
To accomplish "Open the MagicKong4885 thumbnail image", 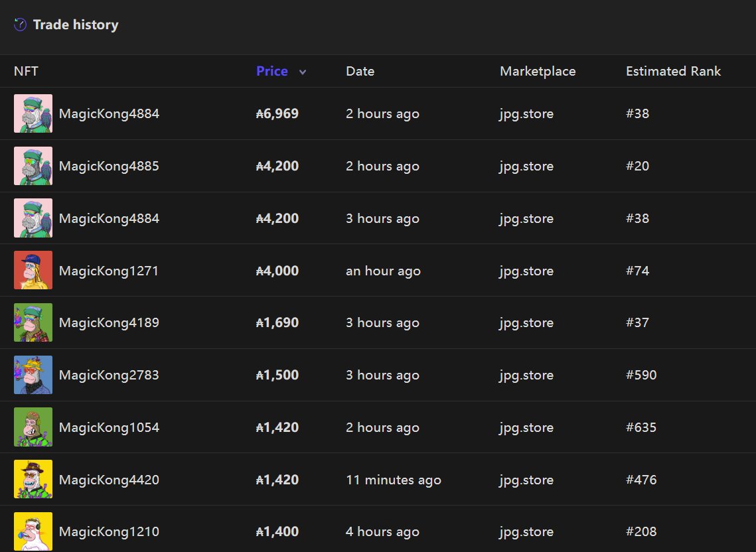I will 33,166.
